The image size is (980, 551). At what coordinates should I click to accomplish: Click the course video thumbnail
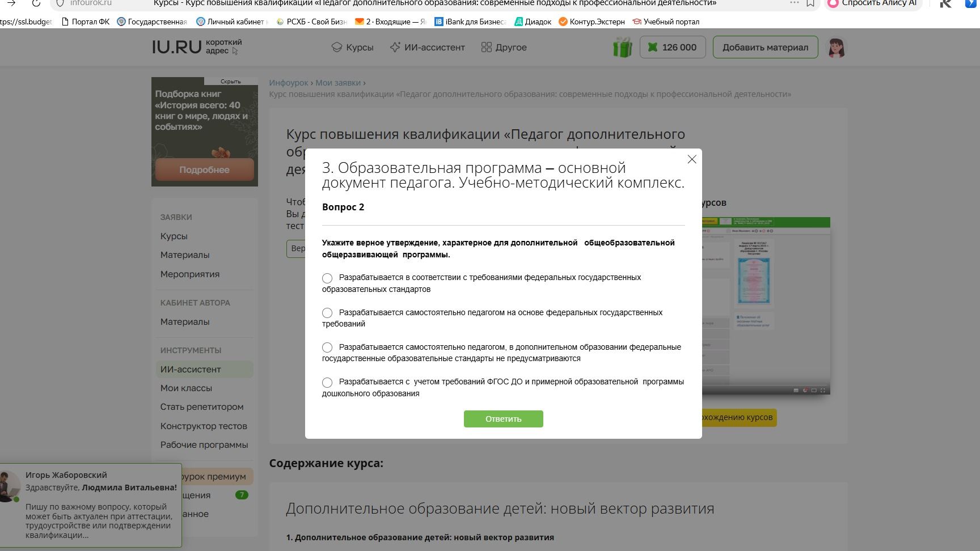[x=766, y=306]
